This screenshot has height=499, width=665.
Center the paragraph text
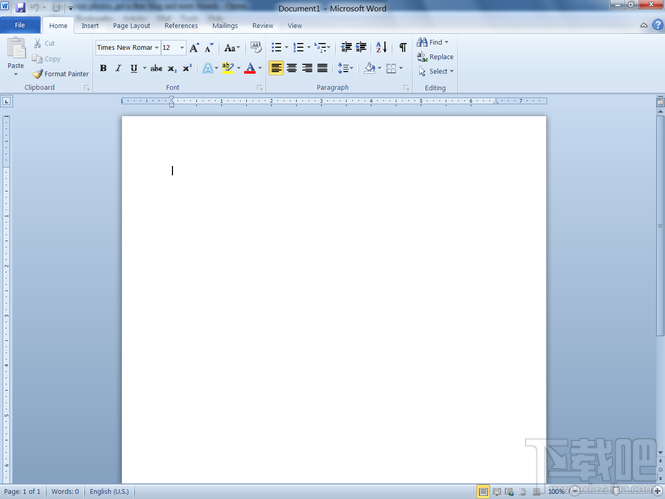click(x=292, y=68)
